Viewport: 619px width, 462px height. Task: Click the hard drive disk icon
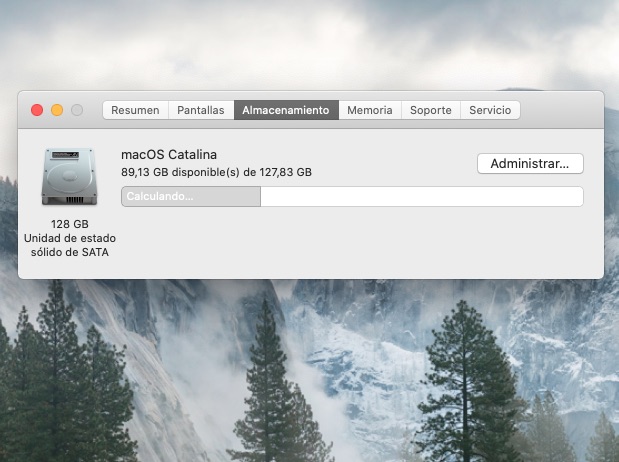(69, 178)
